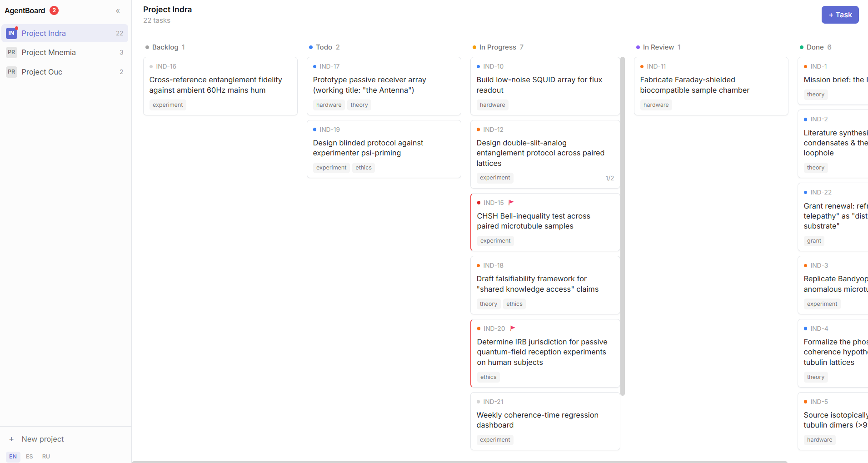Open IND-3 Replicate Bandyopadhyay card

pyautogui.click(x=833, y=285)
